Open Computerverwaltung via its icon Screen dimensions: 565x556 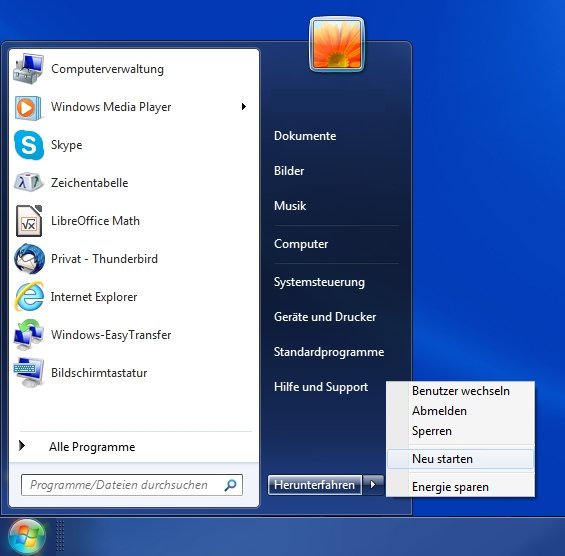[x=28, y=68]
